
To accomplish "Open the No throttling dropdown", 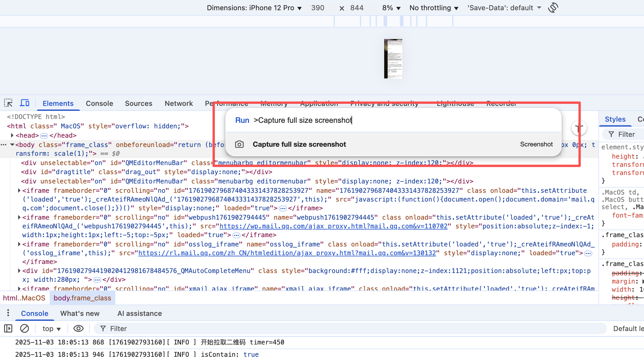I will (x=434, y=8).
